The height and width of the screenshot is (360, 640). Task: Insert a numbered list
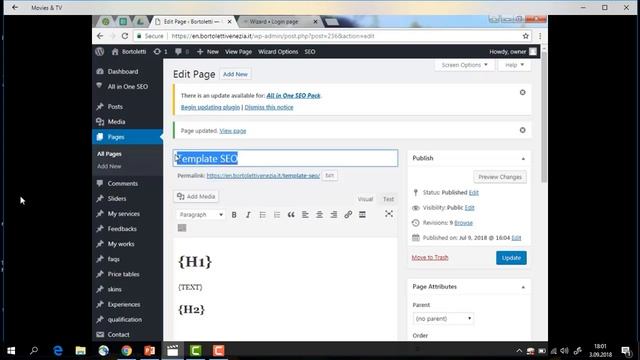(x=277, y=215)
